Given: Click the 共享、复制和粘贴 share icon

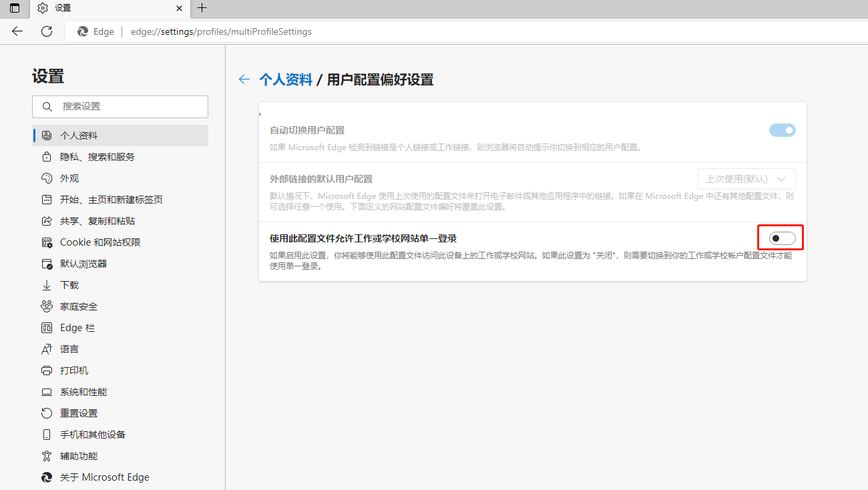Looking at the screenshot, I should pos(47,221).
